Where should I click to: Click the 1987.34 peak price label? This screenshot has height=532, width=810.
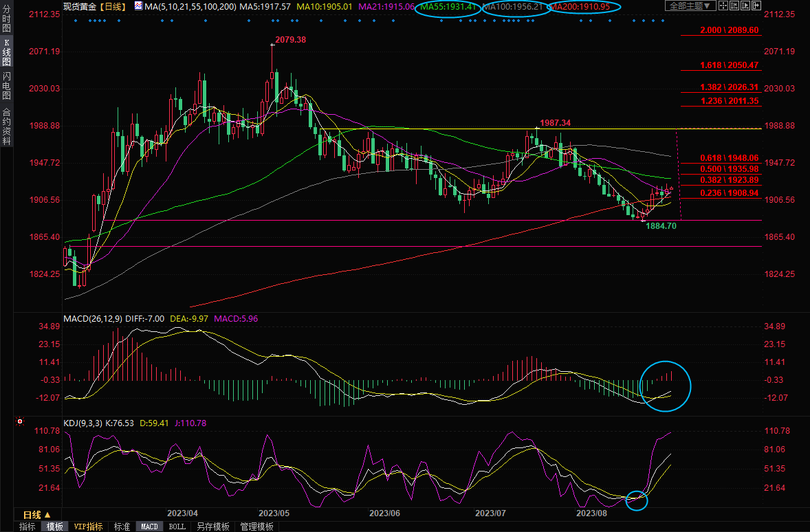(x=556, y=123)
